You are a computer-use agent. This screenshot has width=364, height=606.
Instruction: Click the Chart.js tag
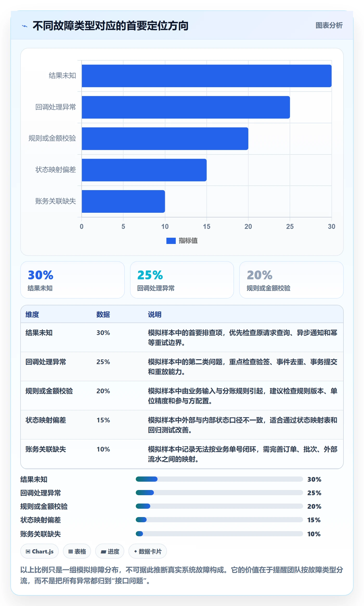pyautogui.click(x=40, y=551)
